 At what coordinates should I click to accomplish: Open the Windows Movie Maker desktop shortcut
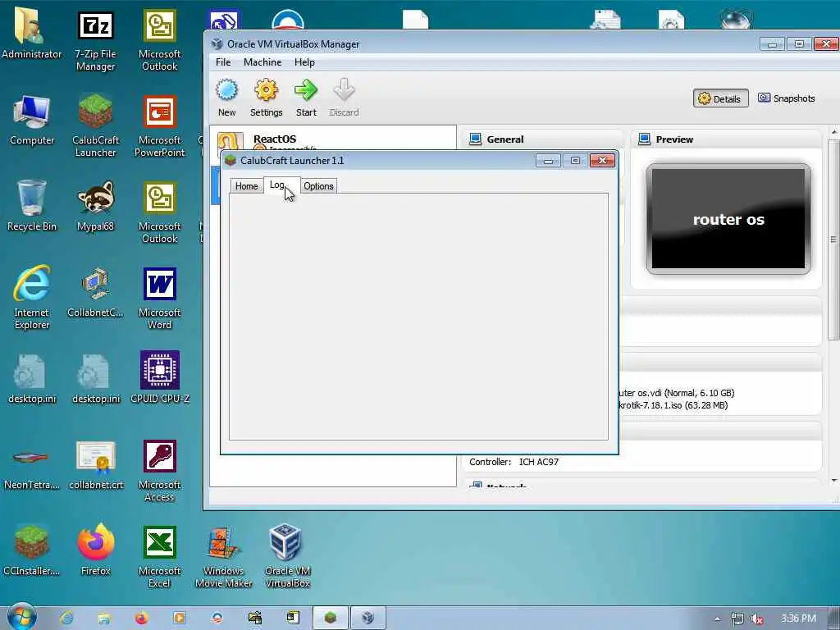pos(223,556)
